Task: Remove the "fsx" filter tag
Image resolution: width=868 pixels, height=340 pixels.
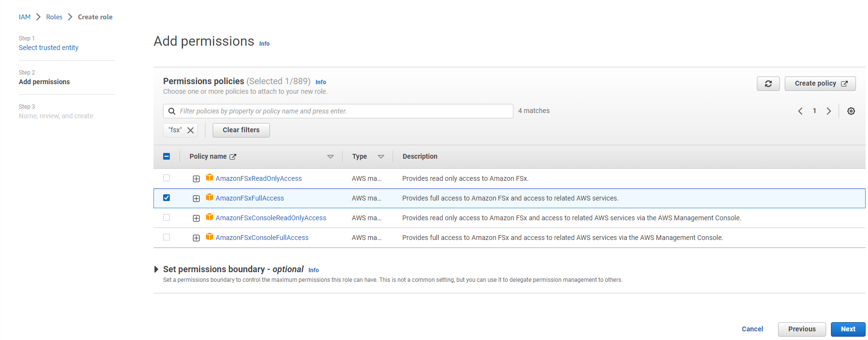Action: (191, 130)
